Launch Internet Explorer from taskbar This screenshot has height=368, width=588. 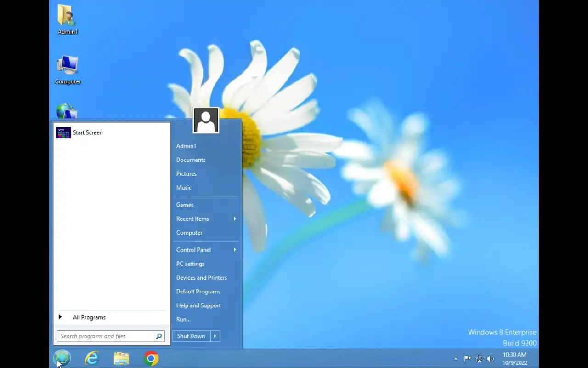[92, 358]
